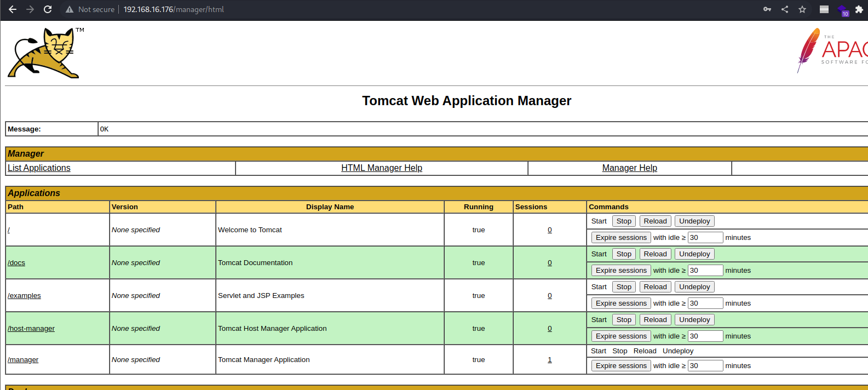Viewport: 868px width, 390px height.
Task: Click idle minutes field for root application
Action: click(705, 238)
